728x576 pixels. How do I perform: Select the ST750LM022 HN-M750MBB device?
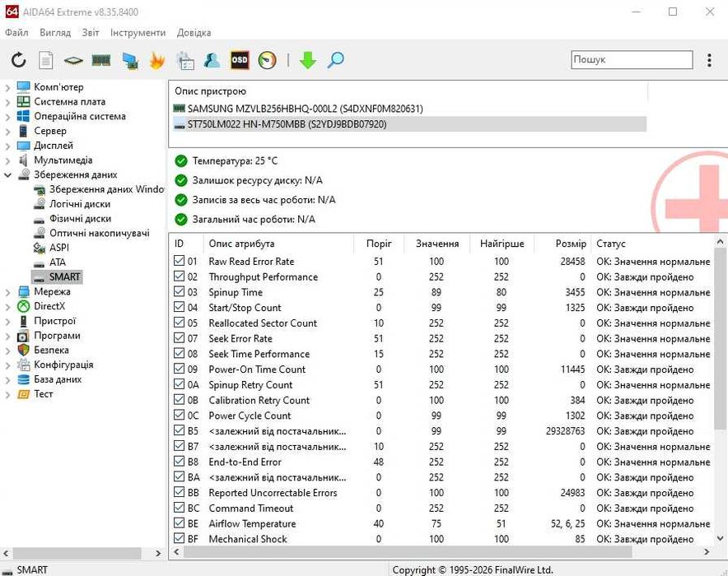409,123
